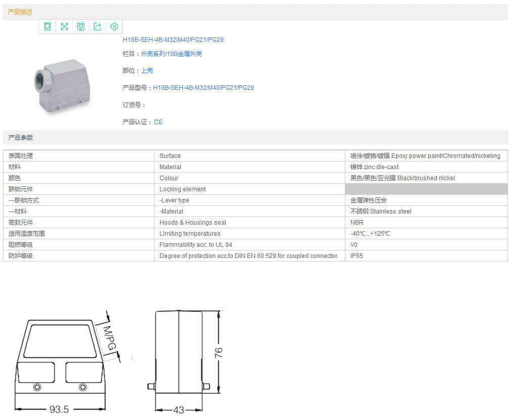Click the mobile view icon in image toolbar
This screenshot has height=420, width=511.
click(47, 27)
